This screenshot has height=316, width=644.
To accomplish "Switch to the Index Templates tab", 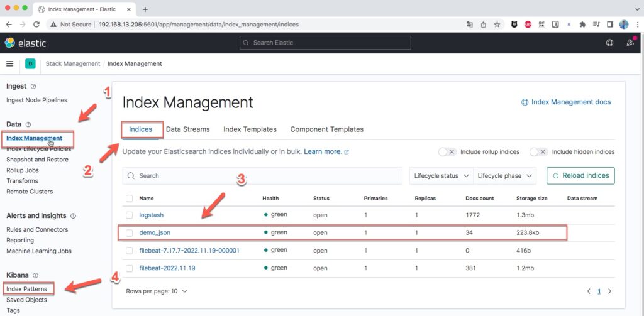I will point(250,129).
